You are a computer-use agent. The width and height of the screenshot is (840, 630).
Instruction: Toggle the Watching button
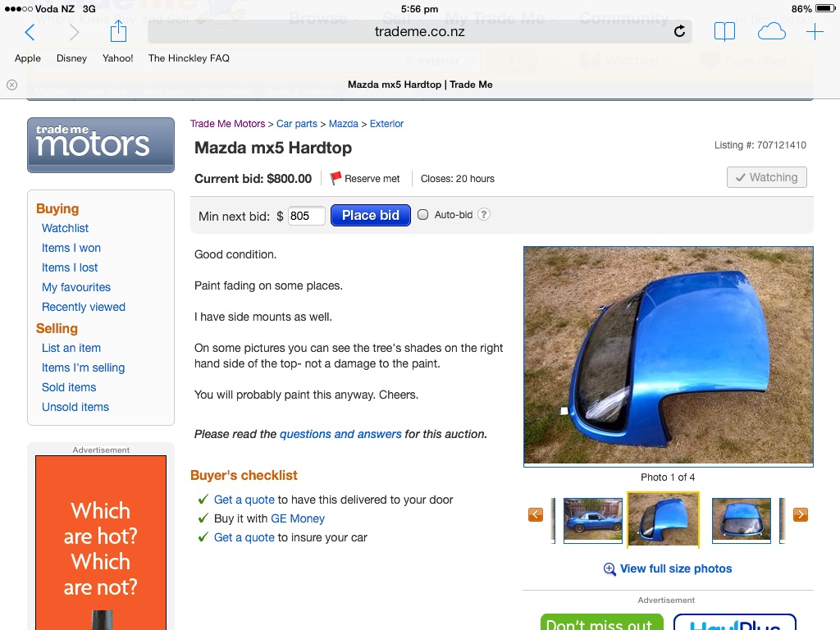[767, 177]
